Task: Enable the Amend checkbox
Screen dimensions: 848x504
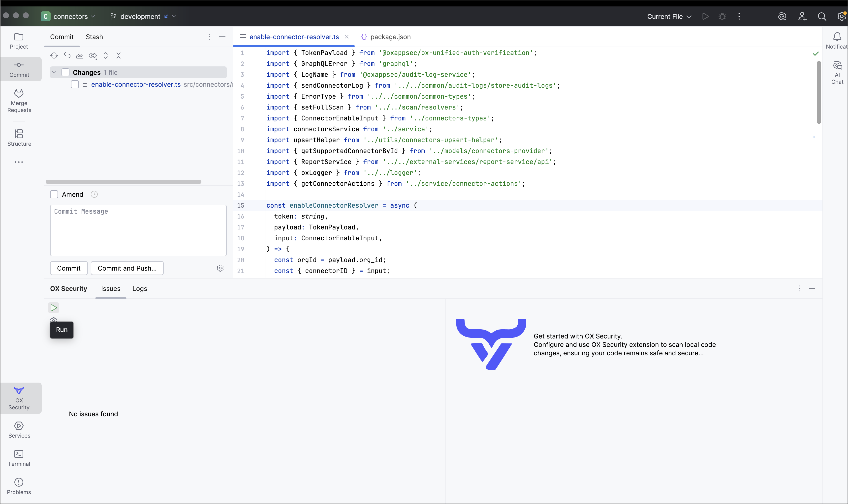Action: tap(54, 194)
